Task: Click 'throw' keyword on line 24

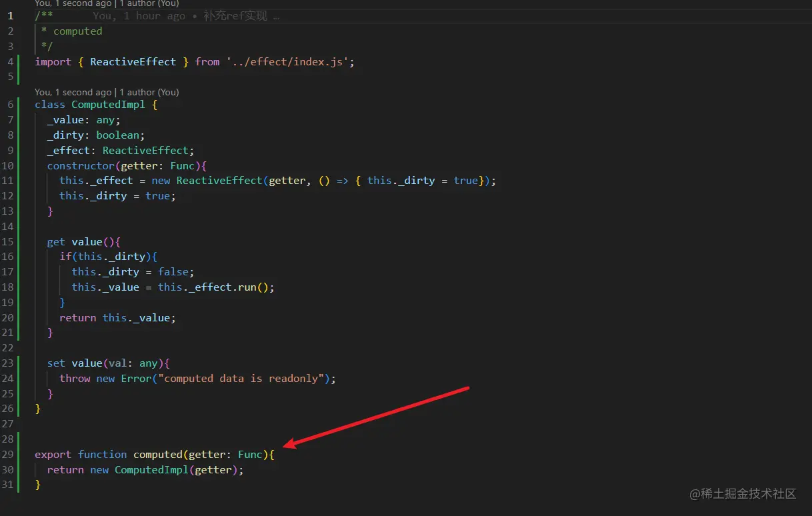Action: click(75, 379)
